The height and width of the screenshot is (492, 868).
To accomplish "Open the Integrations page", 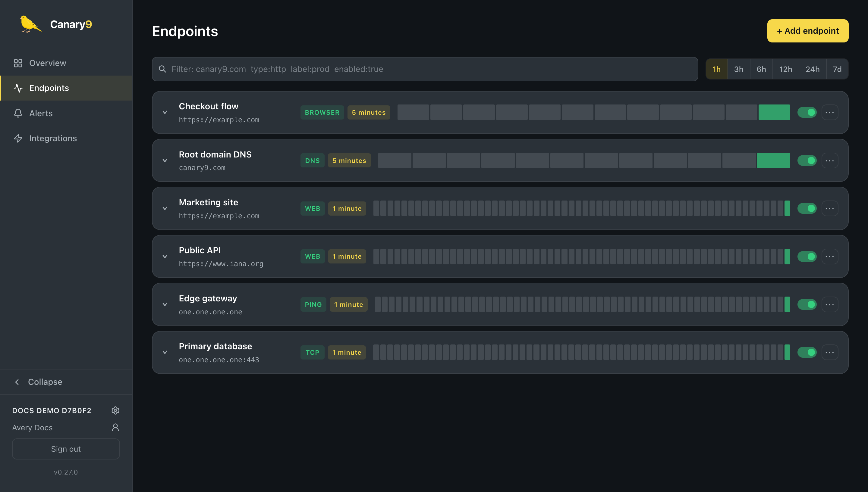I will (66, 138).
